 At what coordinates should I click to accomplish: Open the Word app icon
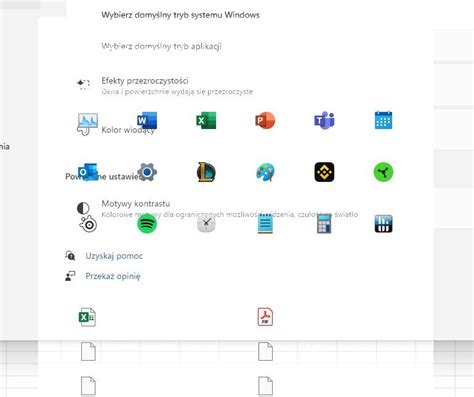coord(147,120)
